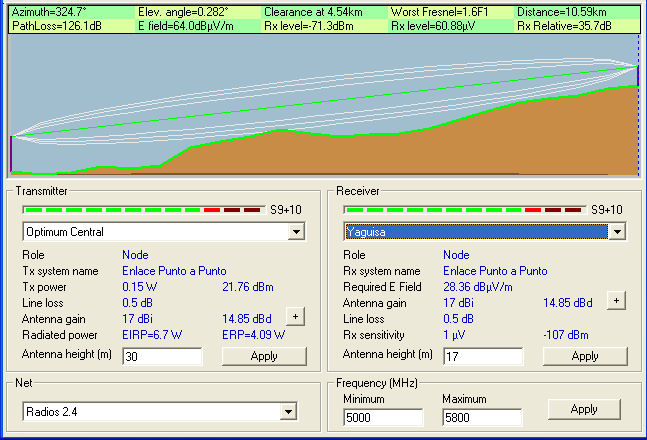
Task: Click the Worst Fresnel=1.6F1 readout
Action: [x=439, y=12]
